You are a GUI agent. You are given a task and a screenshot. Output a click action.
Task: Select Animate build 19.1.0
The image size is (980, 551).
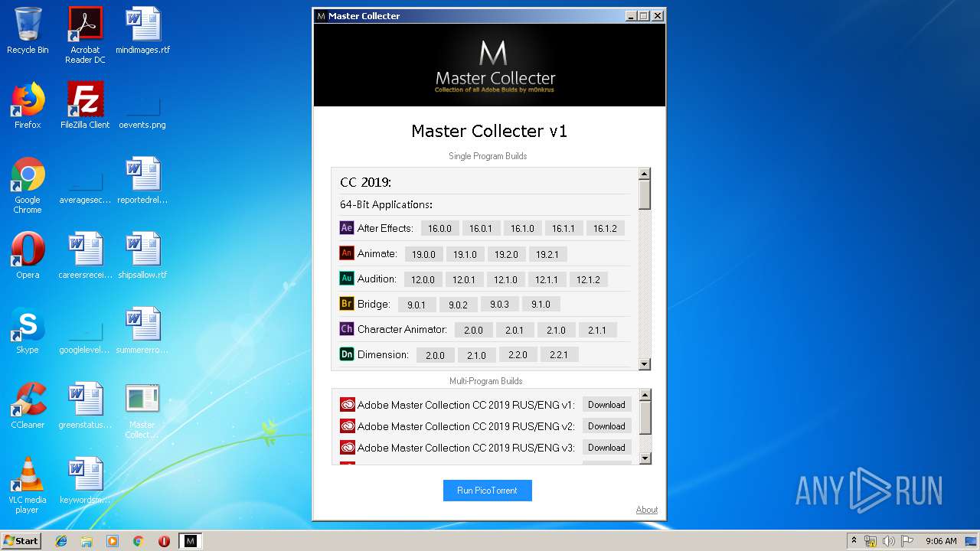[x=465, y=254]
